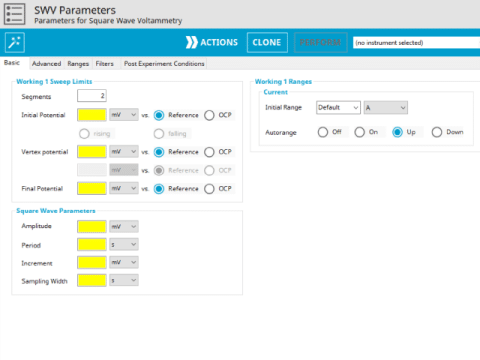The height and width of the screenshot is (360, 480).
Task: Click the Segments input field
Action: [x=92, y=96]
